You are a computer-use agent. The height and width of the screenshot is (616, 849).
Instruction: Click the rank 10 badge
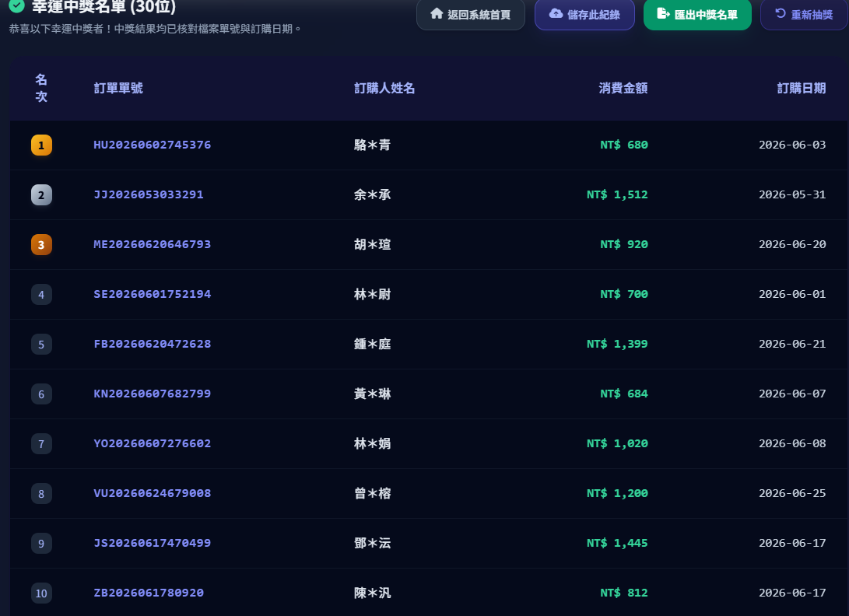coord(41,593)
